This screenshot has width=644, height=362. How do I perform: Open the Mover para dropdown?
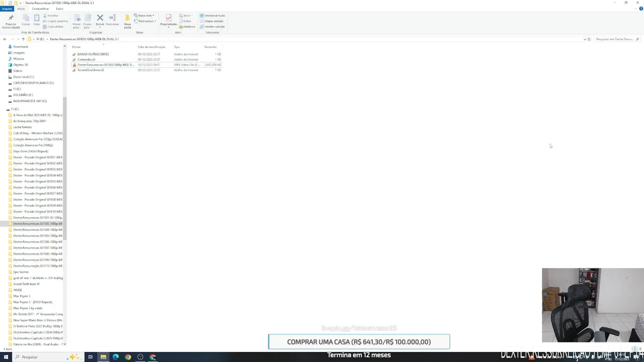pyautogui.click(x=77, y=21)
